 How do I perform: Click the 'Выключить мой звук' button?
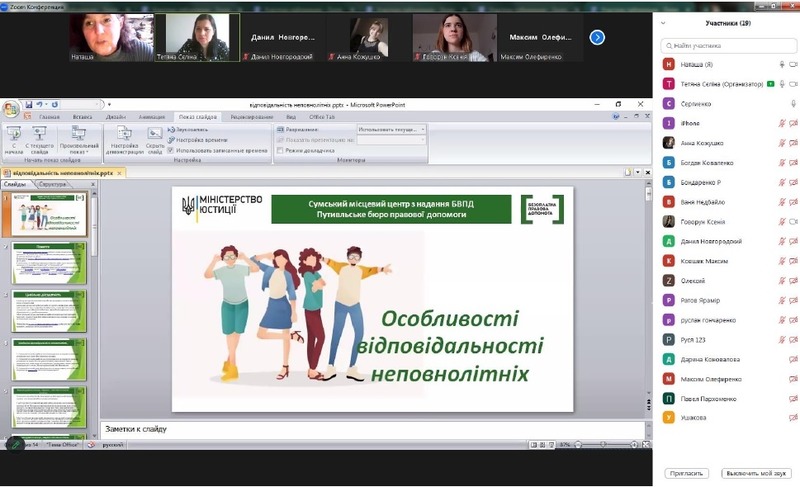pos(757,472)
